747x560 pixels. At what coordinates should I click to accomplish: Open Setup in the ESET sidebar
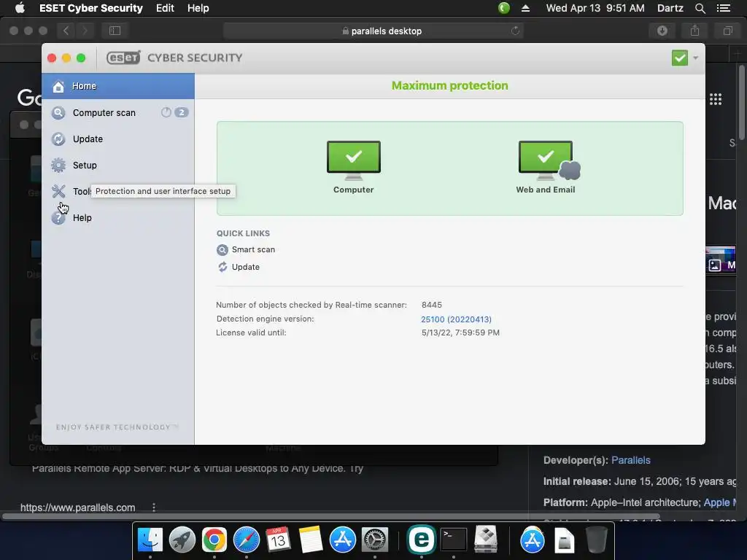[117, 166]
